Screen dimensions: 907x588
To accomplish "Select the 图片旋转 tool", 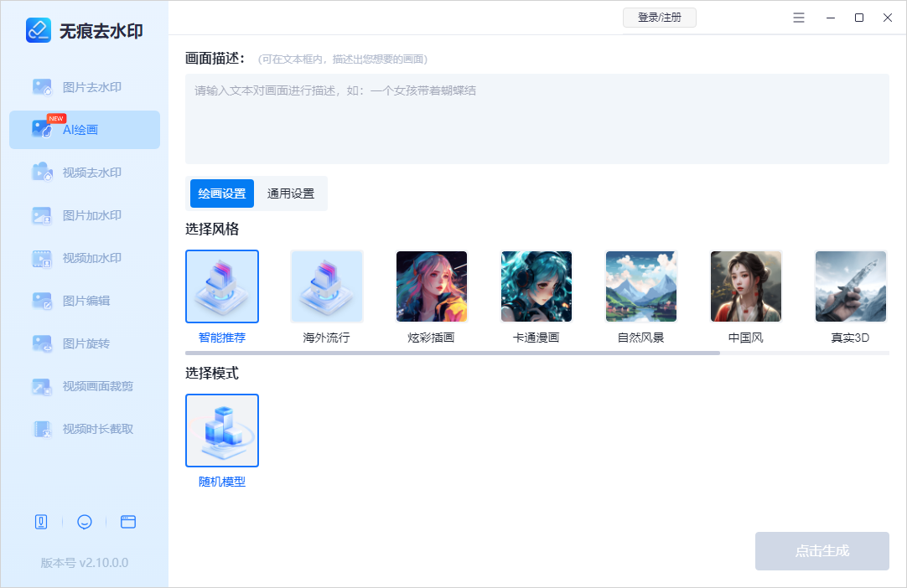I will coord(84,343).
